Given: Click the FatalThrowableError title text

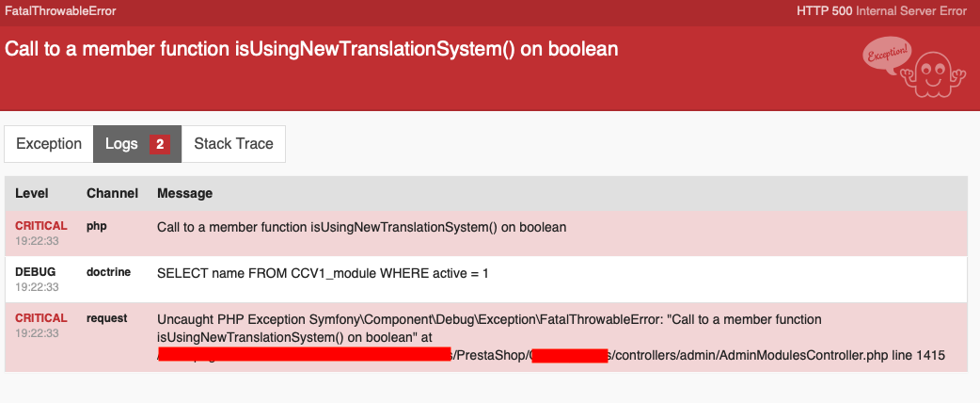Looking at the screenshot, I should point(60,11).
